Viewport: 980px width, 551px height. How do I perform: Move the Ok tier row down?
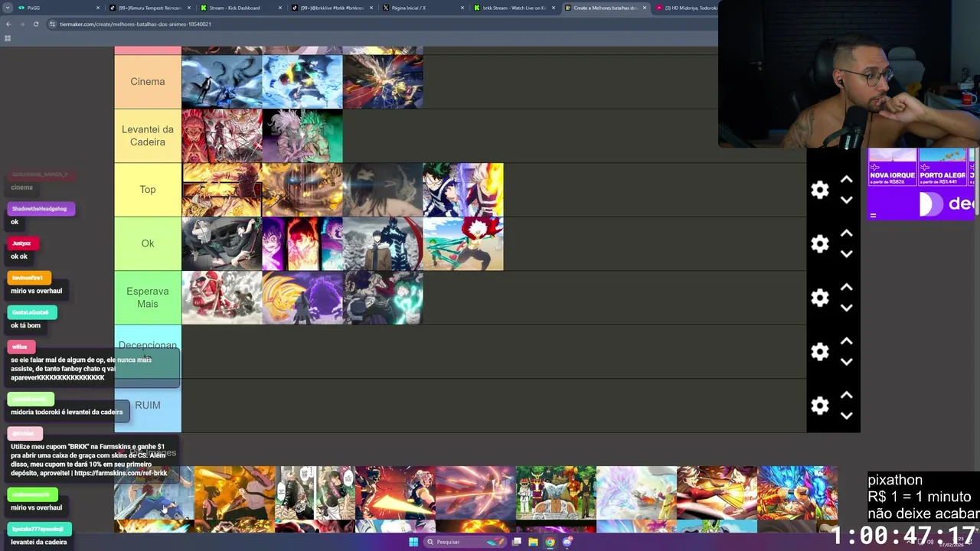click(x=846, y=254)
